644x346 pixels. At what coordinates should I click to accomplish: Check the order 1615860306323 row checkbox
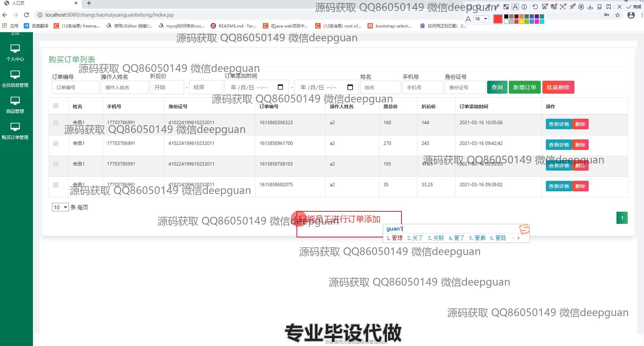[x=56, y=123]
